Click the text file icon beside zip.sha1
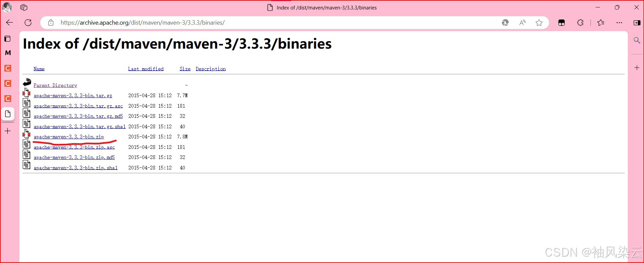Viewport: 644px width, 263px height. 27,165
